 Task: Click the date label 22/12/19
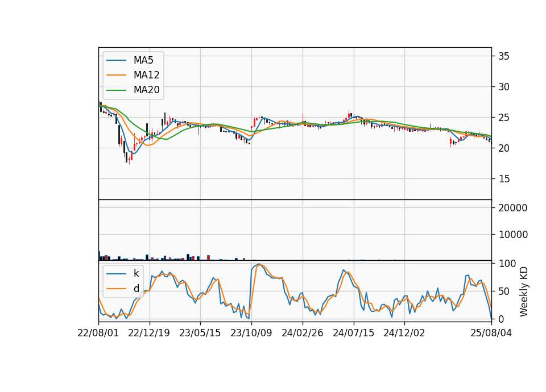(x=149, y=333)
